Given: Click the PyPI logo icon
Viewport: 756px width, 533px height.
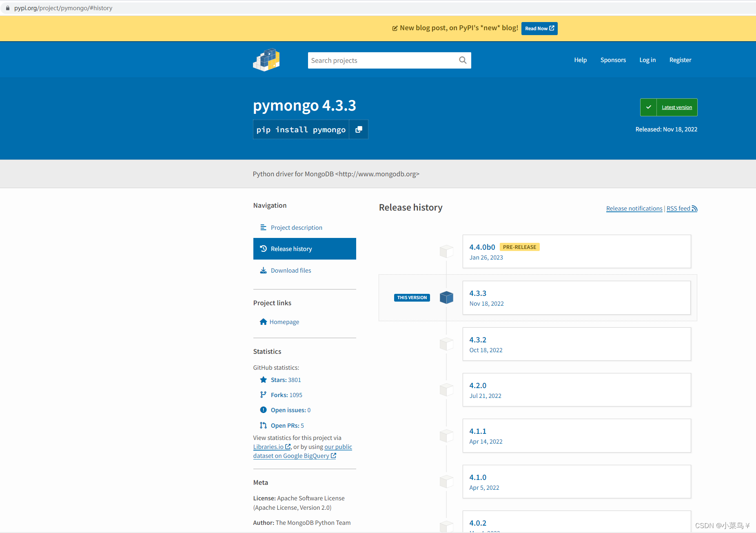Looking at the screenshot, I should (x=266, y=60).
